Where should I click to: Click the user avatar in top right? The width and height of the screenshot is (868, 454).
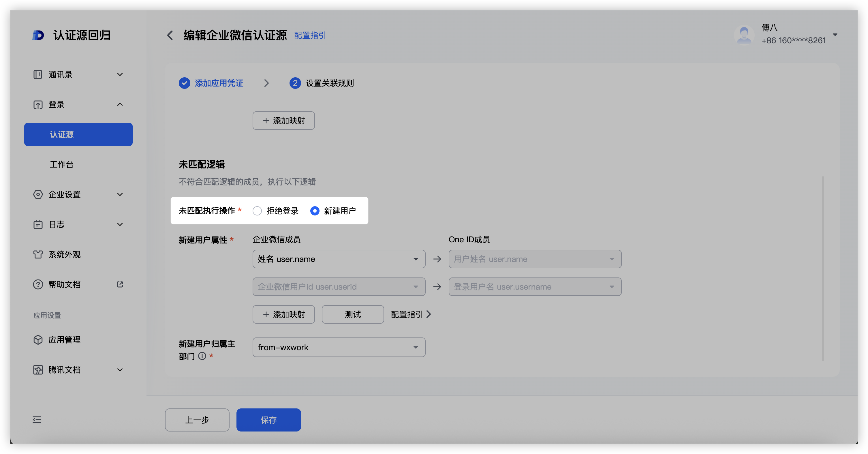point(744,35)
